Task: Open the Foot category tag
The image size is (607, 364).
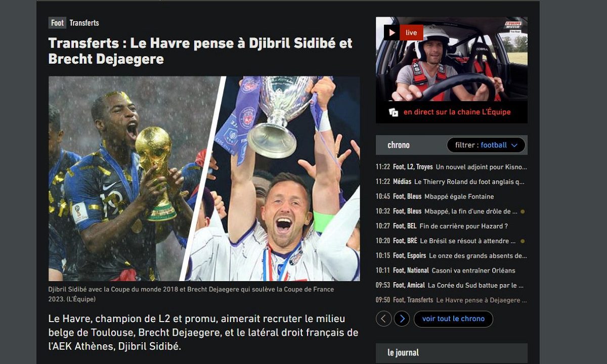Action: (57, 23)
